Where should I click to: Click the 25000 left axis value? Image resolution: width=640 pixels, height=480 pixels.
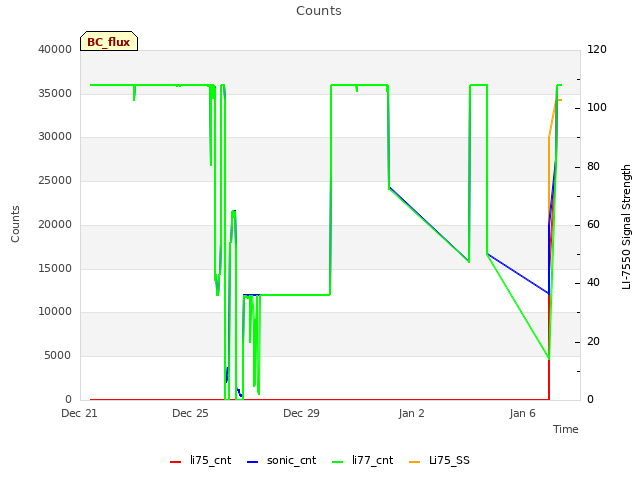point(55,180)
